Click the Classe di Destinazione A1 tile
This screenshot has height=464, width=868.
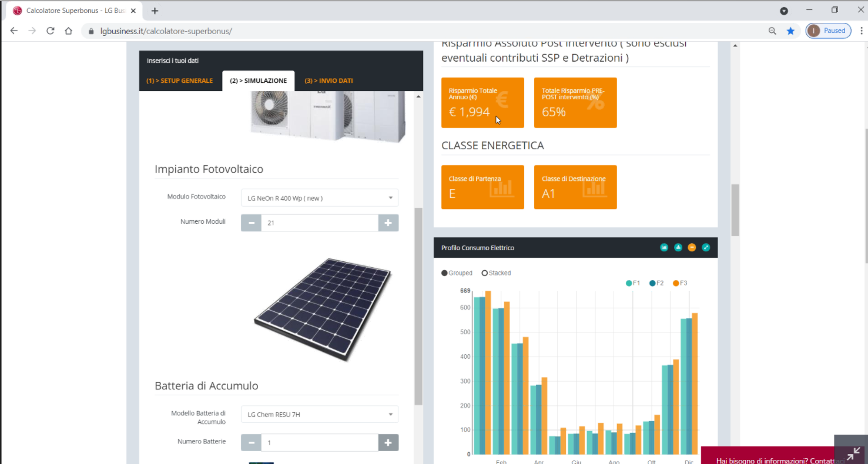coord(575,187)
